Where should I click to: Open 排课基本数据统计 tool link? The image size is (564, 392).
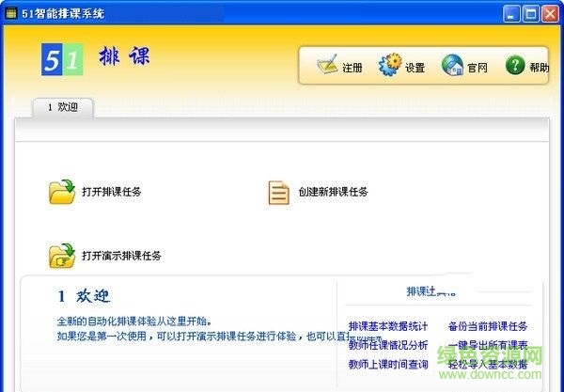pos(388,326)
